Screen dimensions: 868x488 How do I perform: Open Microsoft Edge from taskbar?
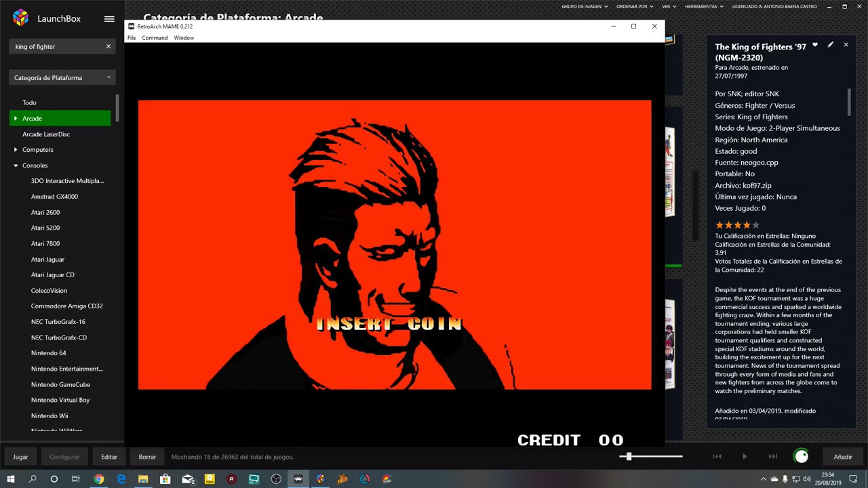121,479
